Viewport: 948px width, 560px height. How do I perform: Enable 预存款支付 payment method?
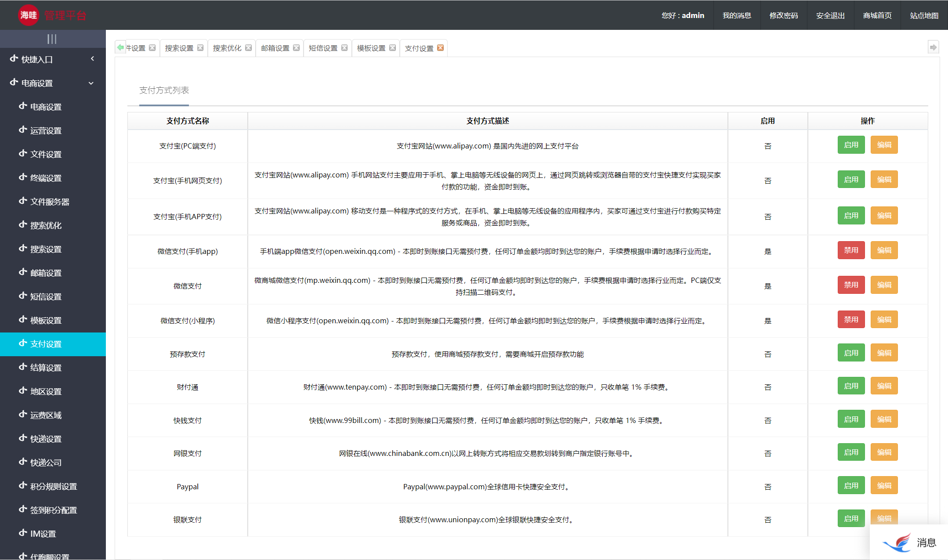point(851,353)
